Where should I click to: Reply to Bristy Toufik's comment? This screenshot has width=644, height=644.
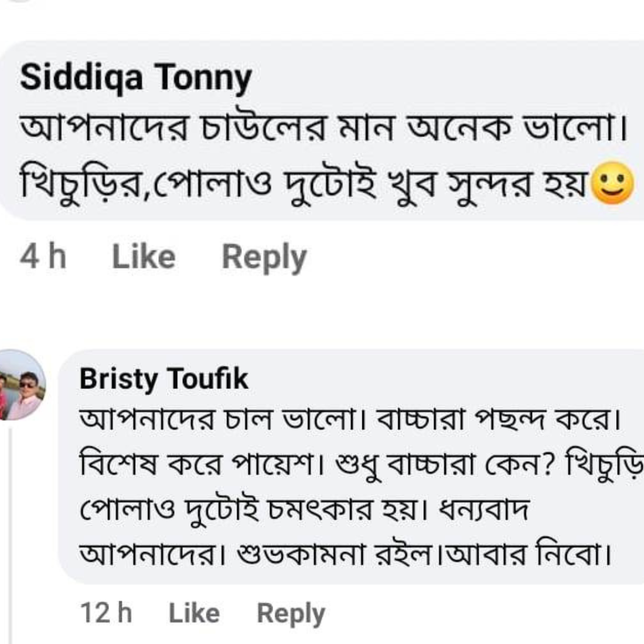point(291,613)
